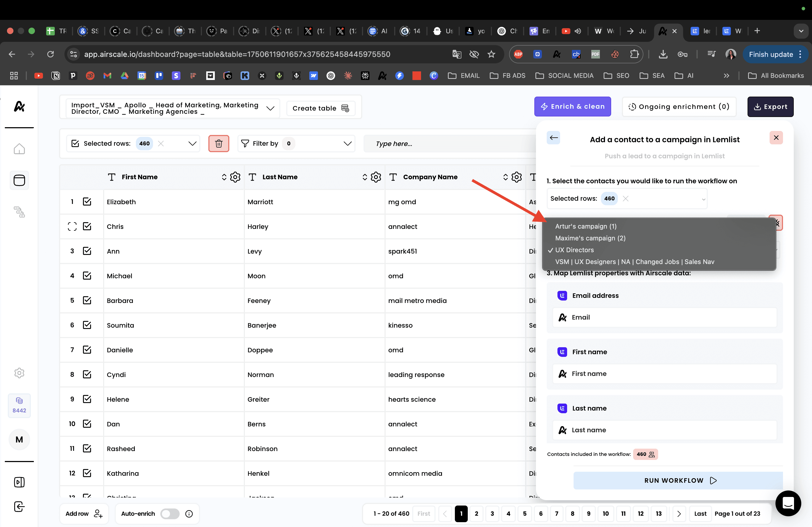Expand the Filter by dropdown
Viewport: 812px width, 527px height.
click(x=347, y=144)
